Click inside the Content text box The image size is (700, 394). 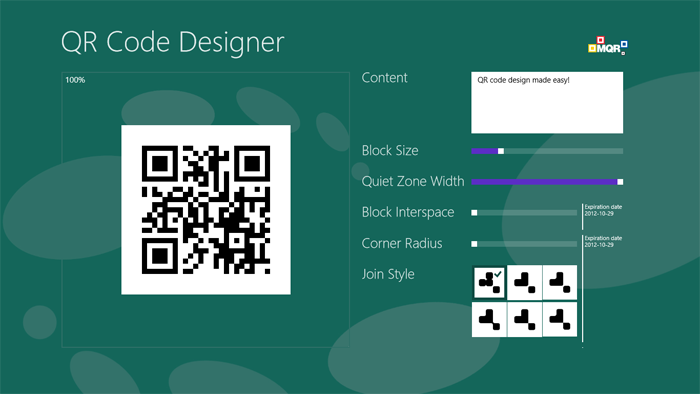click(547, 103)
